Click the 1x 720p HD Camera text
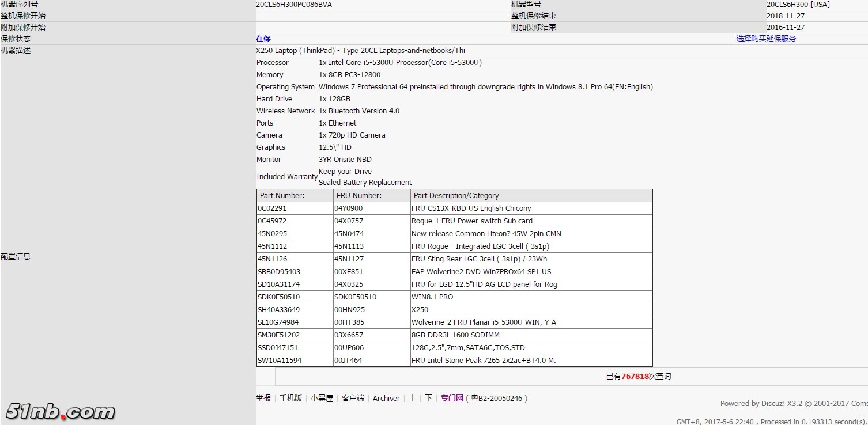Screen dimensions: 868x425 coord(352,135)
